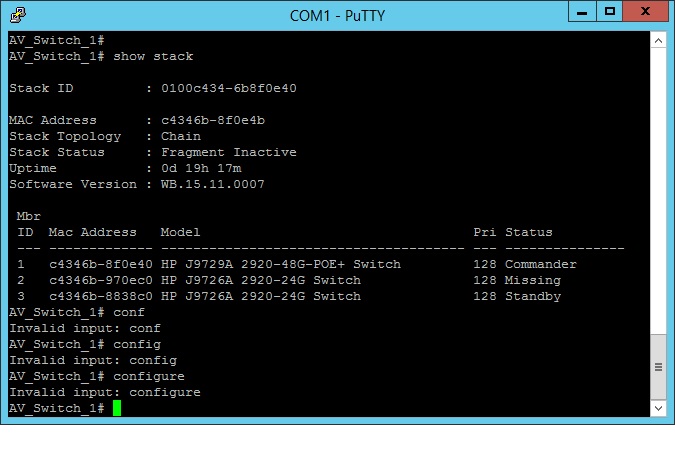Minimize the PuTTY window
Viewport: 675px width, 460px height.
click(x=580, y=13)
